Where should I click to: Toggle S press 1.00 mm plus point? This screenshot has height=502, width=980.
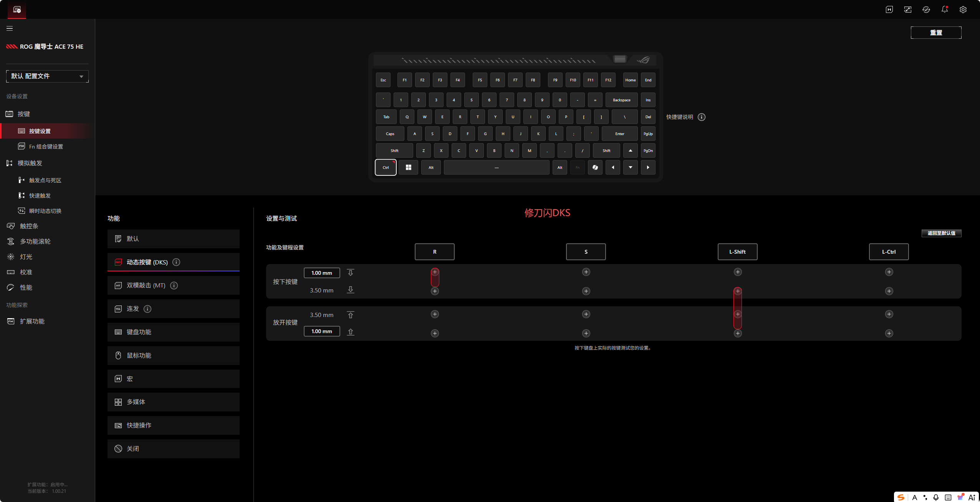[586, 272]
